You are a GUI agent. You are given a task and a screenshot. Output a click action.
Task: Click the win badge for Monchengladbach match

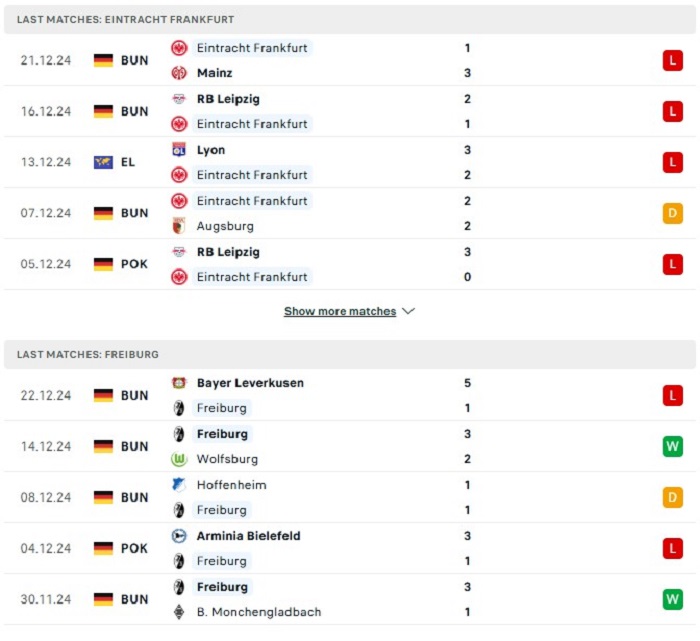[x=672, y=599]
